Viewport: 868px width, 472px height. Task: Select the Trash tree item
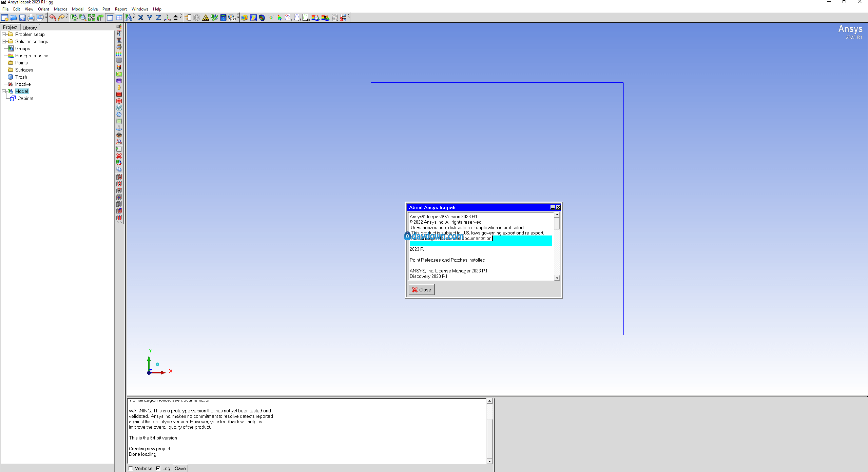click(21, 77)
